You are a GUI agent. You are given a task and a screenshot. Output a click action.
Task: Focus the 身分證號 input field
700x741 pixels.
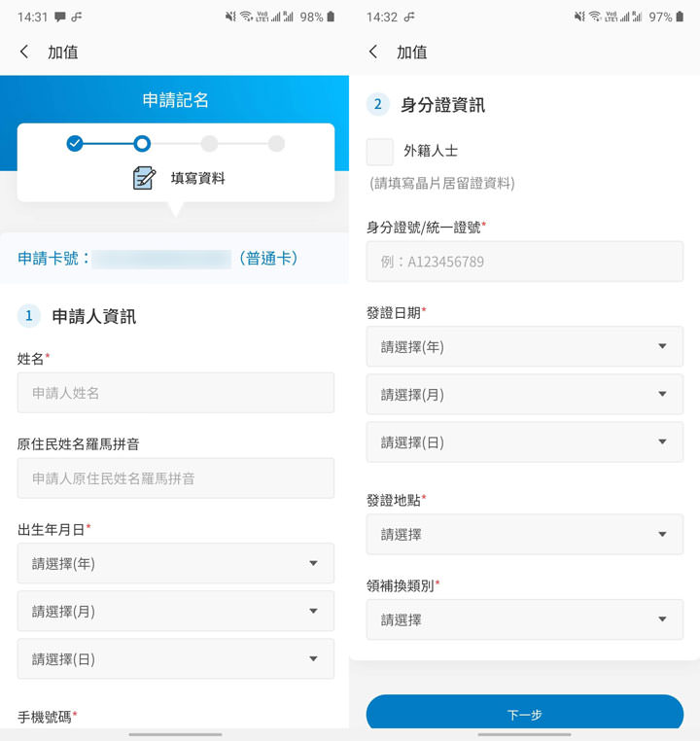[525, 262]
